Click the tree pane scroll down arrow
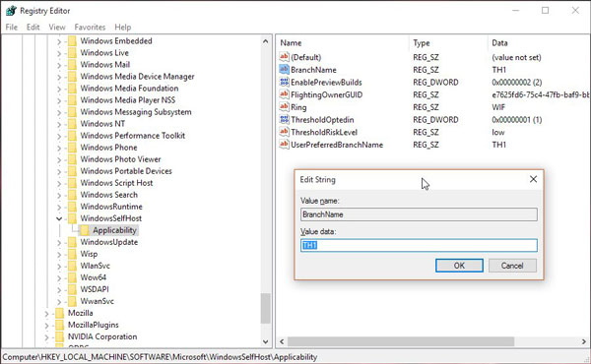This screenshot has width=591, height=364. click(x=265, y=341)
